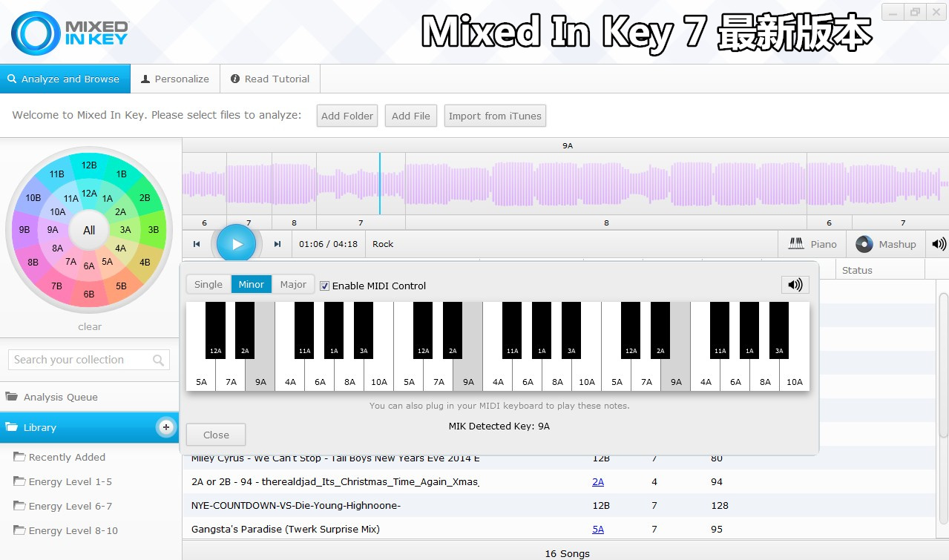
Task: Expand the Recently Added folder
Action: 67,457
